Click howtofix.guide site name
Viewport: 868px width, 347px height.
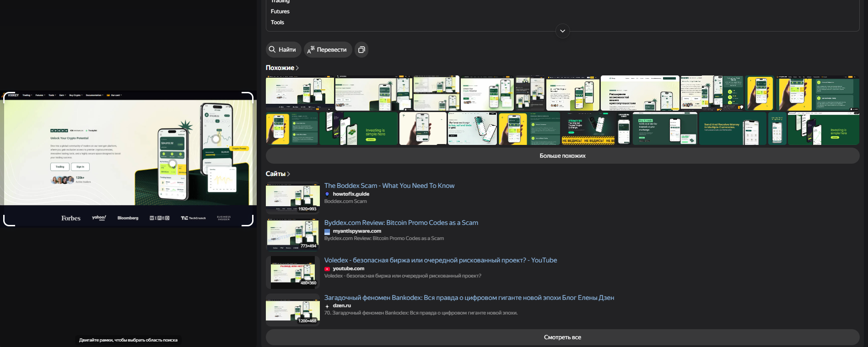pos(351,194)
